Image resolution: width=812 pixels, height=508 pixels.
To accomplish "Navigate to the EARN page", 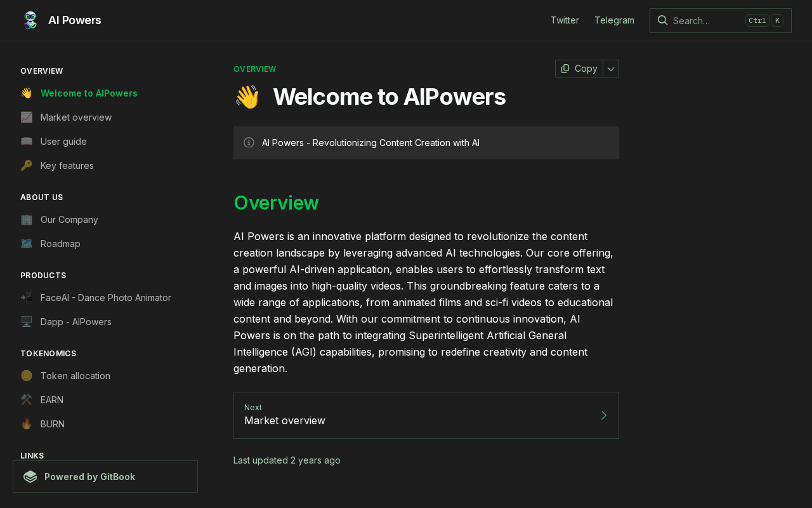I will coord(52,400).
